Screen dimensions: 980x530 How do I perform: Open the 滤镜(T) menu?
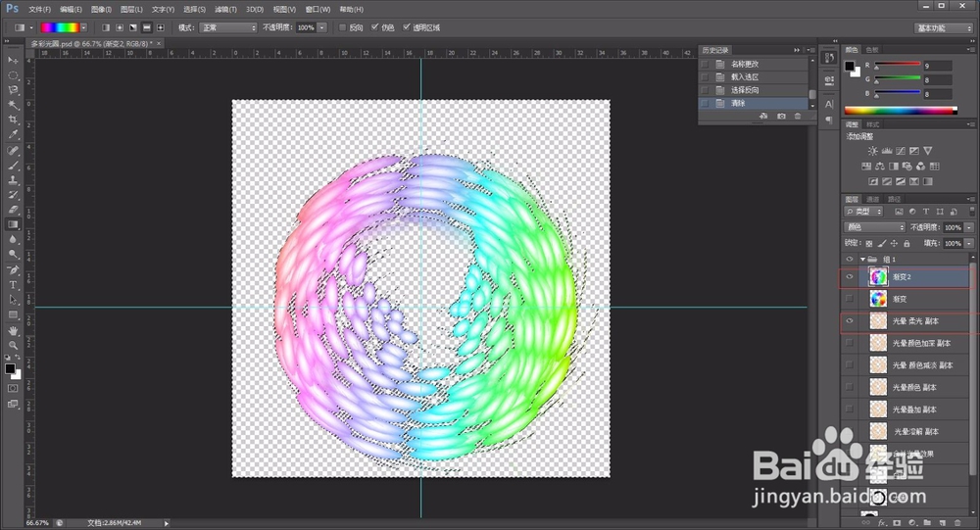point(225,10)
